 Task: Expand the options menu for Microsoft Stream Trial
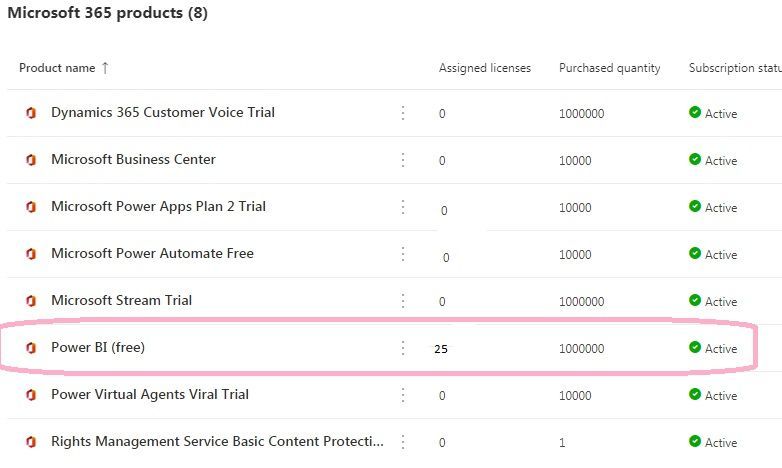403,301
